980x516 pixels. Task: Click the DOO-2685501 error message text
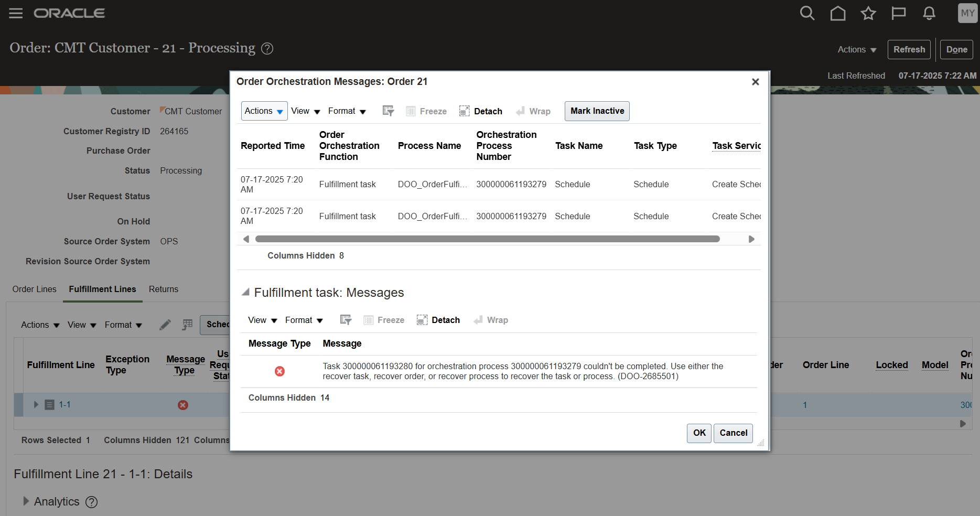point(523,371)
